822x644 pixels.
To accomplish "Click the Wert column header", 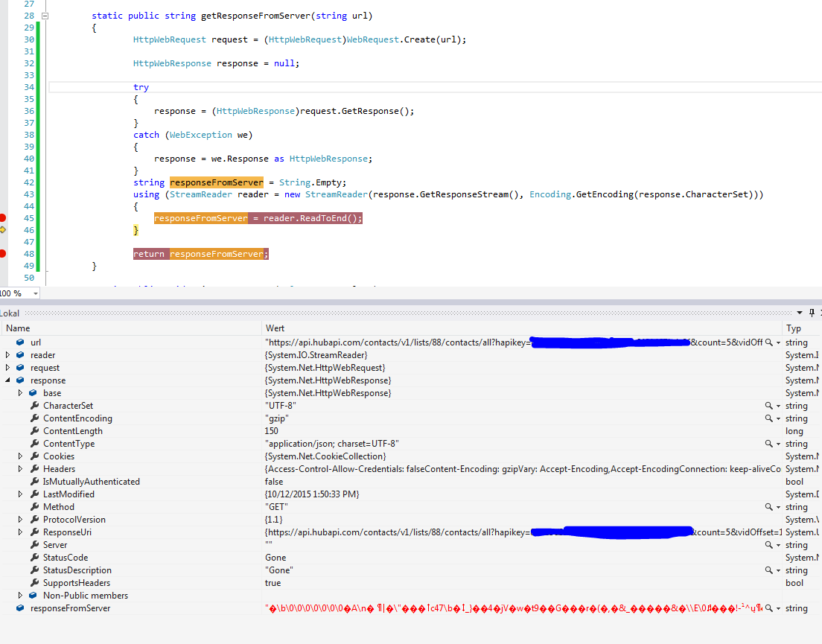I will 522,328.
